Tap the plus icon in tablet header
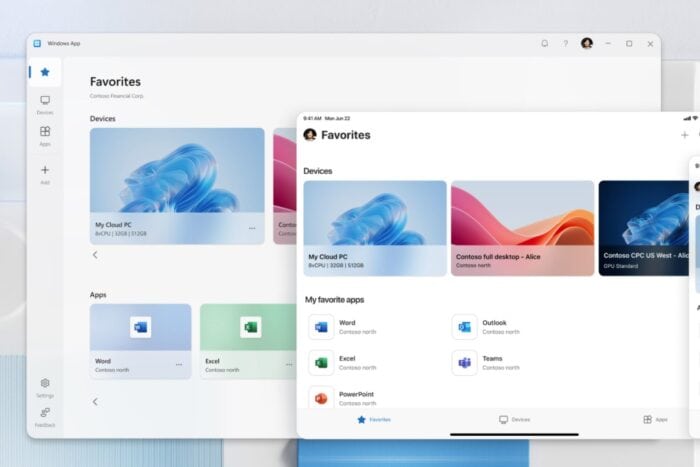The width and height of the screenshot is (700, 467). (x=684, y=135)
